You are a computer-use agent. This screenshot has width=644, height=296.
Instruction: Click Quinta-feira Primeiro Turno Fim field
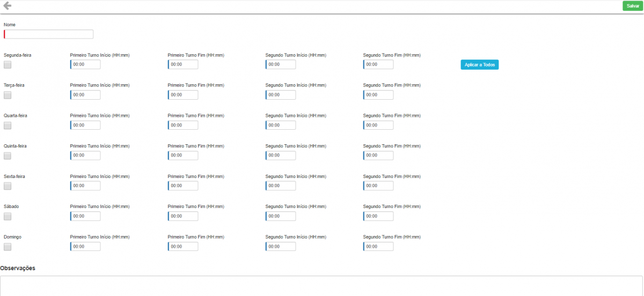[x=183, y=156]
